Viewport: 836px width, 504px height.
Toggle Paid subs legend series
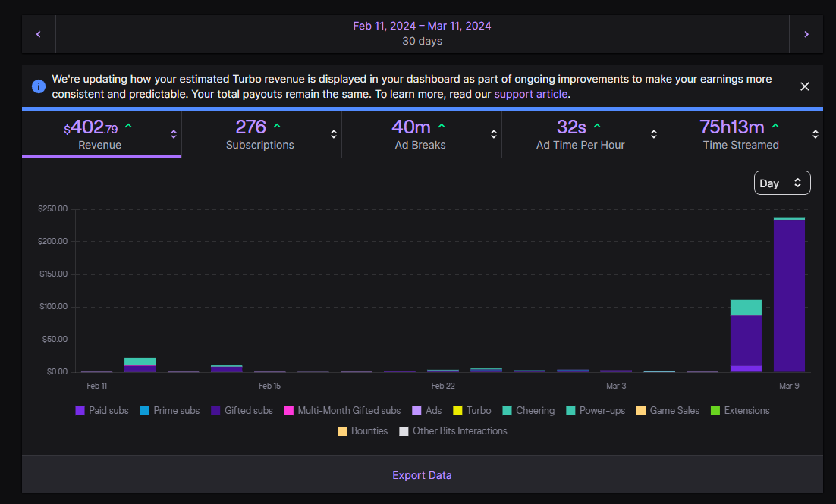102,411
